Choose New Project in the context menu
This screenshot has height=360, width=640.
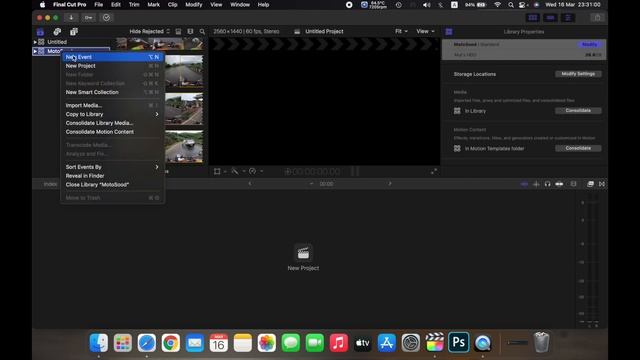point(112,66)
